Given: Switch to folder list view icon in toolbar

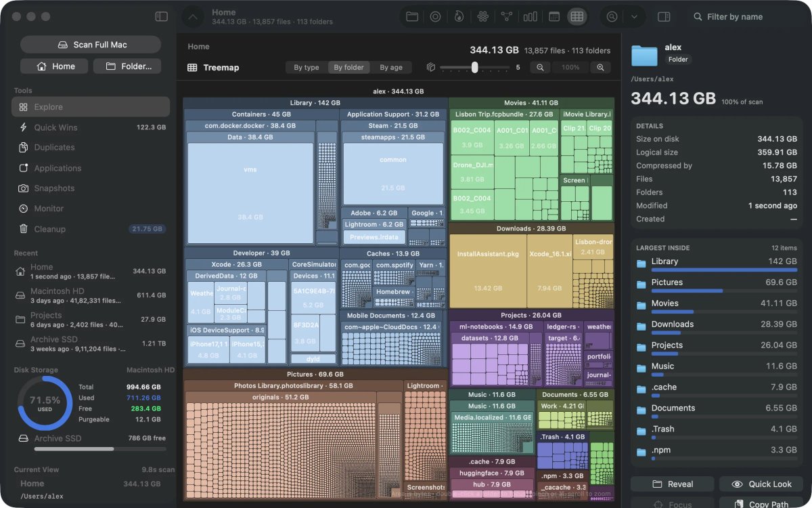Looking at the screenshot, I should [411, 16].
